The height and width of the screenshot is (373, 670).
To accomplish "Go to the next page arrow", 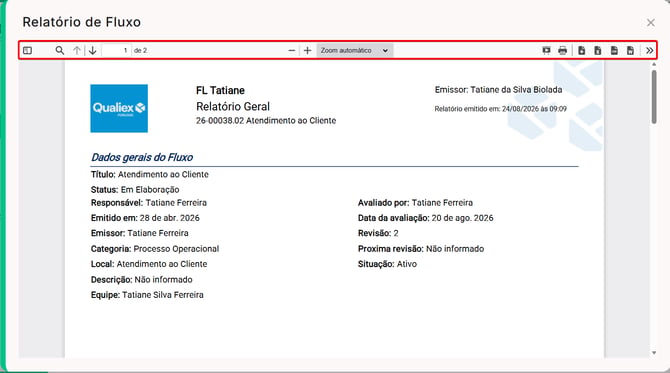I will point(92,50).
